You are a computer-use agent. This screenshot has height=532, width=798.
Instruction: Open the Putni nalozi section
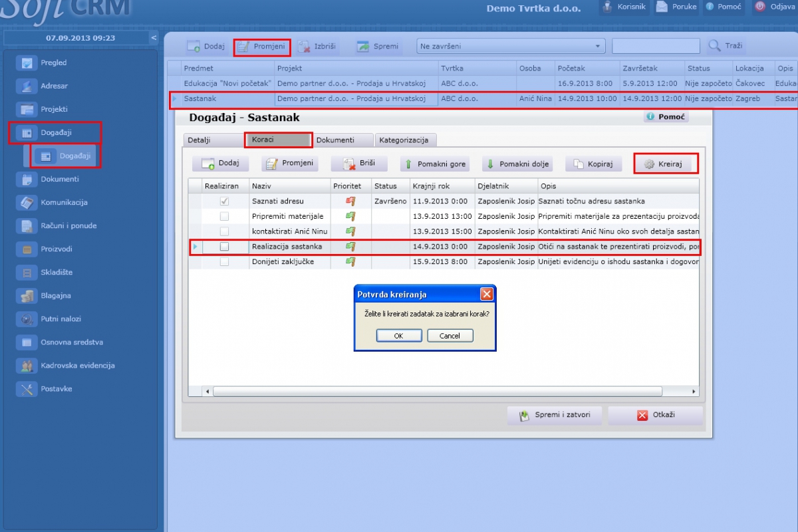(x=53, y=319)
